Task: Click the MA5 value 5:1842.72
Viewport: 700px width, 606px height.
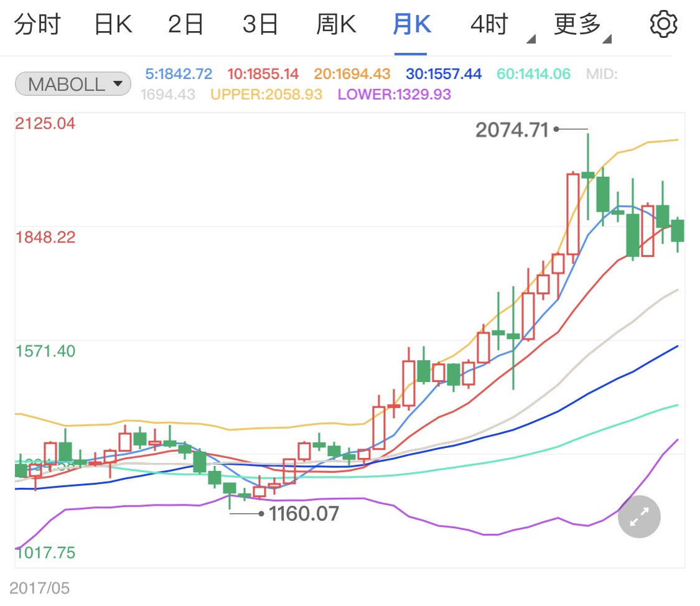Action: [x=179, y=73]
